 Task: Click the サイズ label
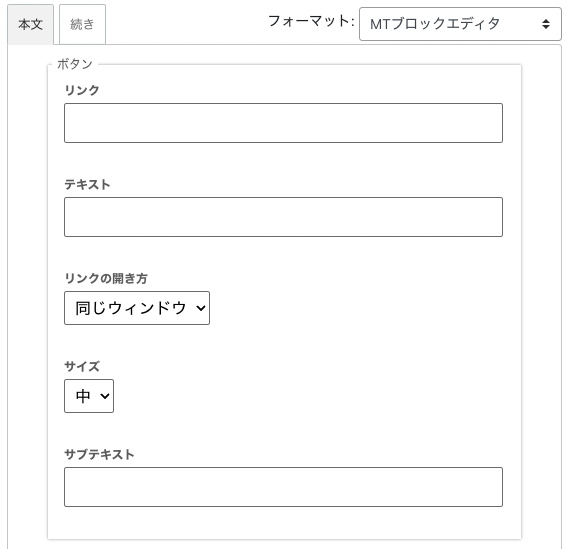click(82, 366)
